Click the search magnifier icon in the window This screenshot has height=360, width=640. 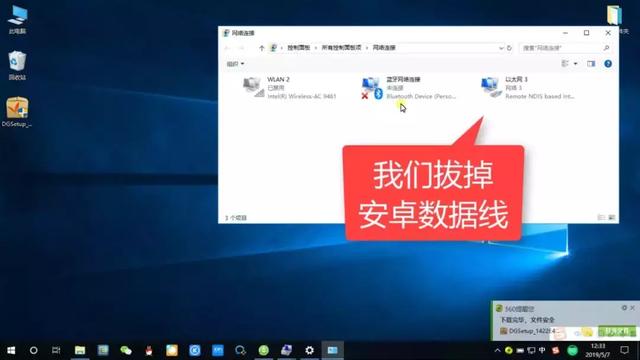(x=606, y=48)
